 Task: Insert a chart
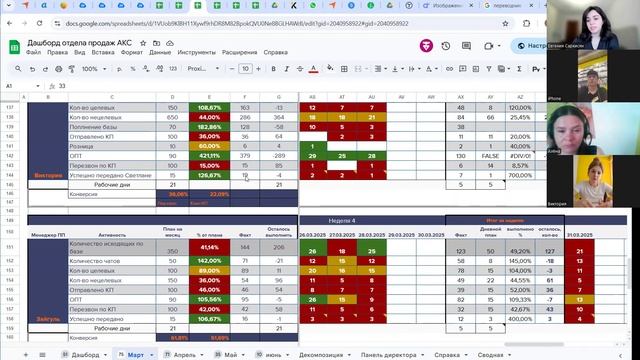point(476,69)
